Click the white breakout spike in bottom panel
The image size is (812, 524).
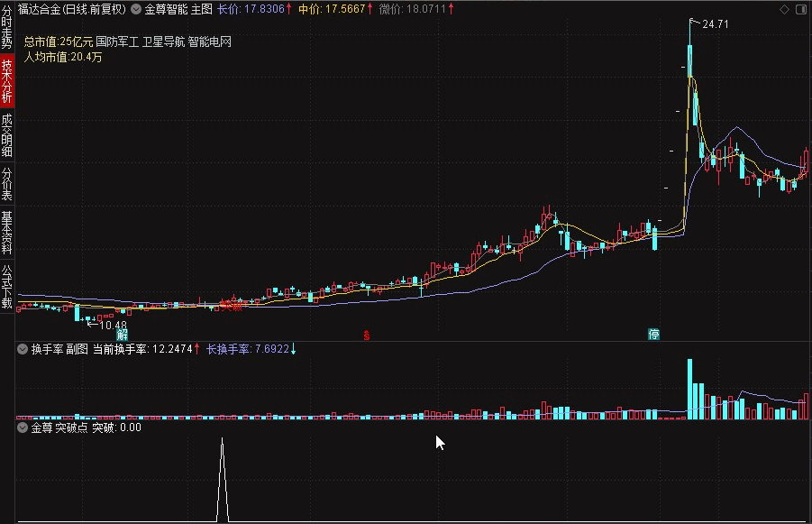[x=223, y=480]
